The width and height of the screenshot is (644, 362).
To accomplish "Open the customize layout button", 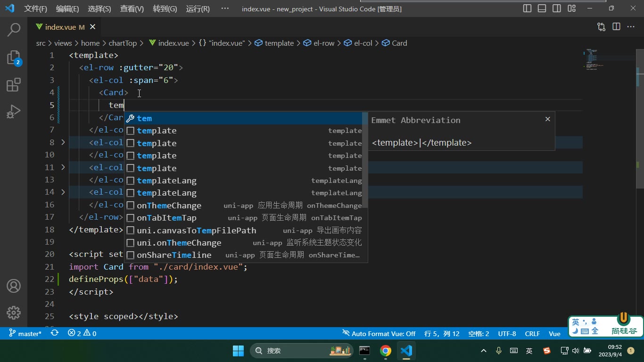I will click(x=571, y=8).
